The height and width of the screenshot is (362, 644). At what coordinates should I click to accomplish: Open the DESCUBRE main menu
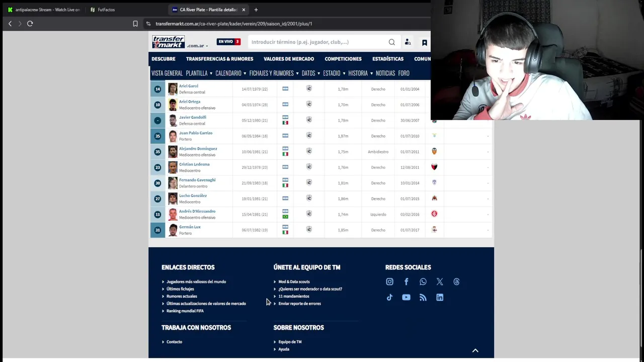(x=164, y=59)
